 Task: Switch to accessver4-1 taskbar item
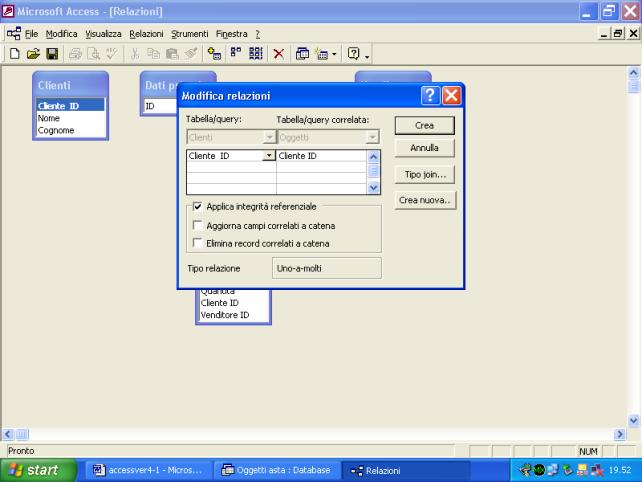point(149,470)
